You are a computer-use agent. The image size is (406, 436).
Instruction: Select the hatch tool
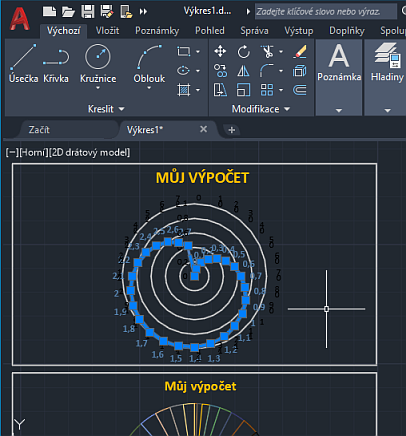click(x=184, y=90)
